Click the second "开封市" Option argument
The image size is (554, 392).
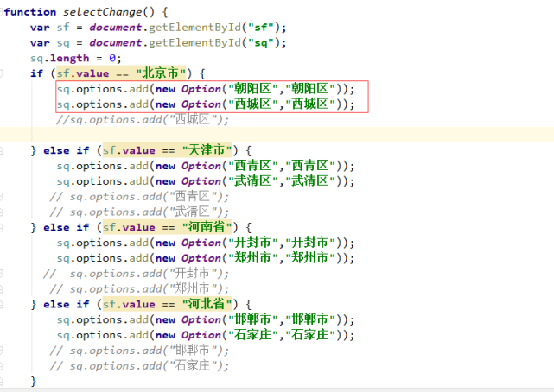(x=310, y=243)
